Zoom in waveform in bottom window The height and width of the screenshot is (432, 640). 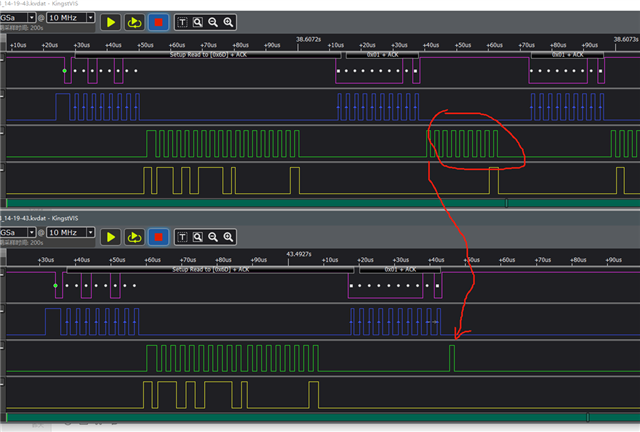tap(228, 237)
